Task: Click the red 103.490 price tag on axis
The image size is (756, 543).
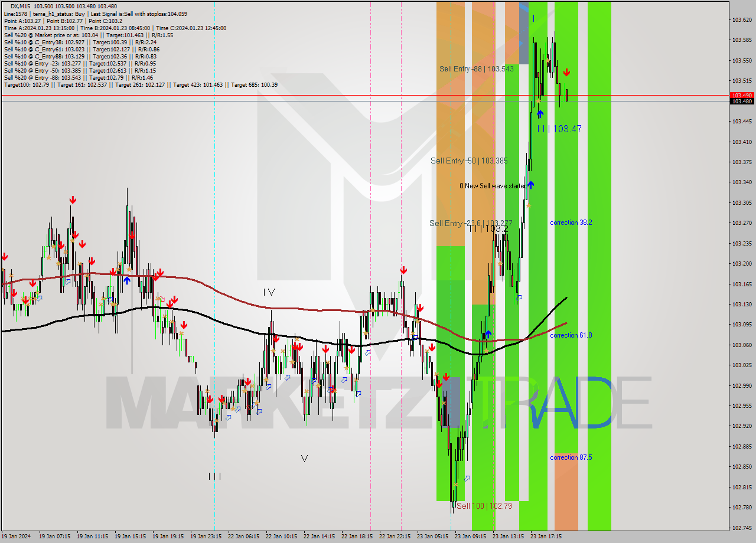Action: (x=742, y=95)
